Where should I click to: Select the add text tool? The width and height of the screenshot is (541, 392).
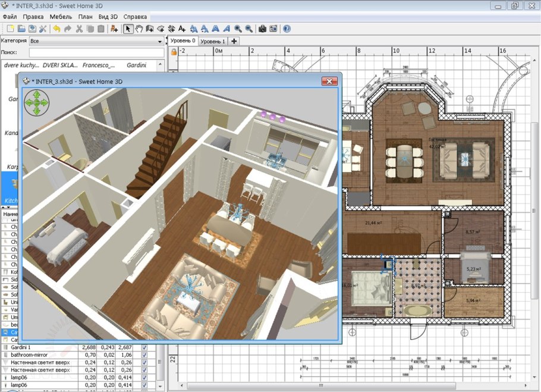(182, 29)
